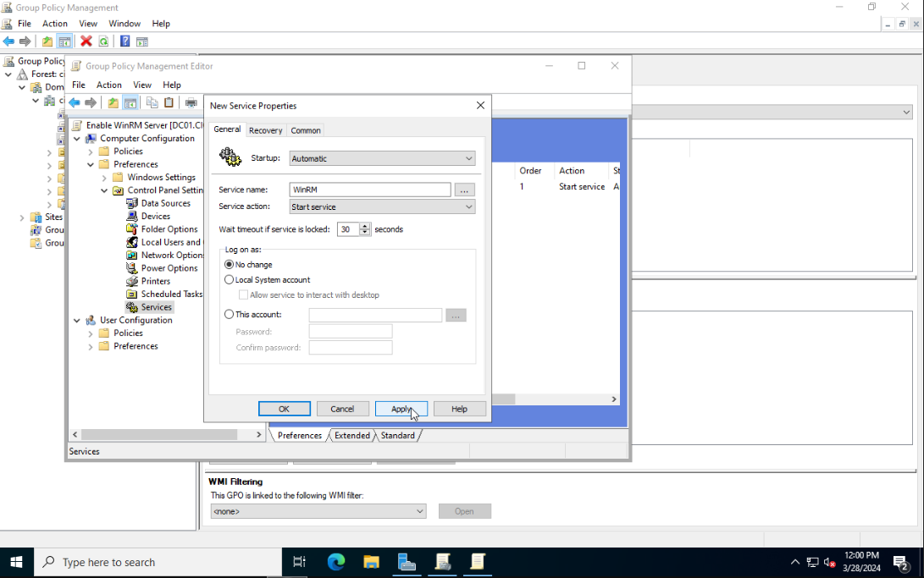Collapse Computer Configuration node
924x578 pixels.
(x=77, y=138)
